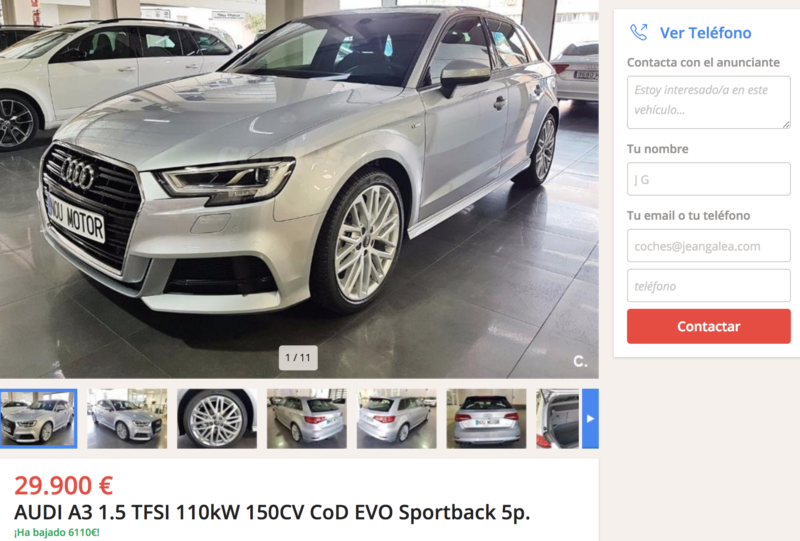Click the C. watermark logo on photo

click(580, 361)
